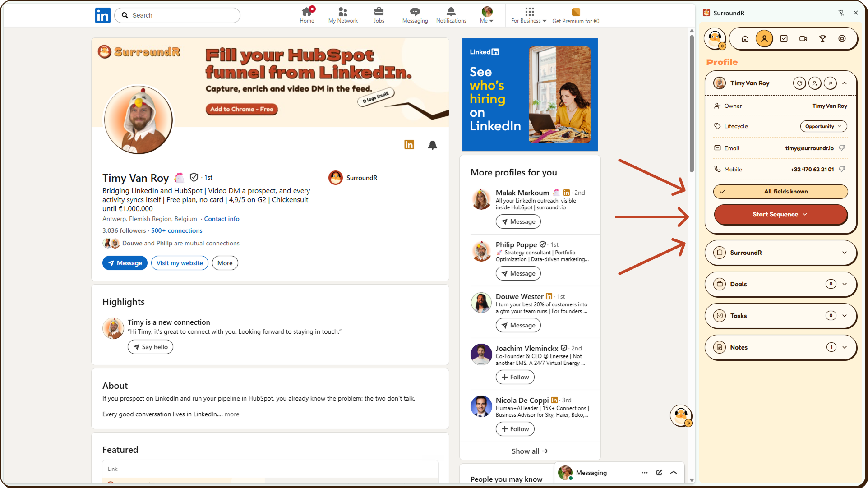Open LinkedIn Notifications in top nav
This screenshot has height=488, width=868.
tap(451, 15)
